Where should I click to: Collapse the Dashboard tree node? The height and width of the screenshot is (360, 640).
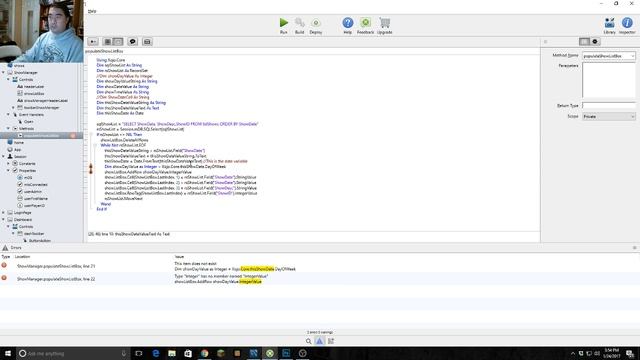point(4,219)
